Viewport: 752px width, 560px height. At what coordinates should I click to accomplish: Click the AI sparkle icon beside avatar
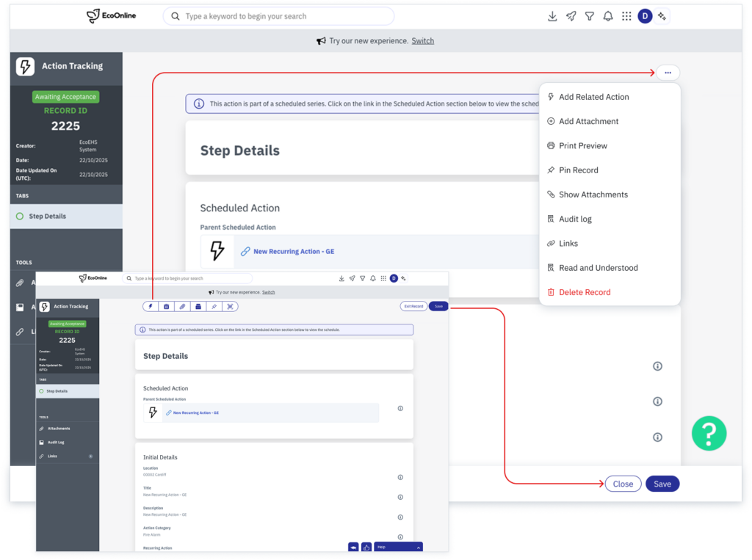click(662, 16)
